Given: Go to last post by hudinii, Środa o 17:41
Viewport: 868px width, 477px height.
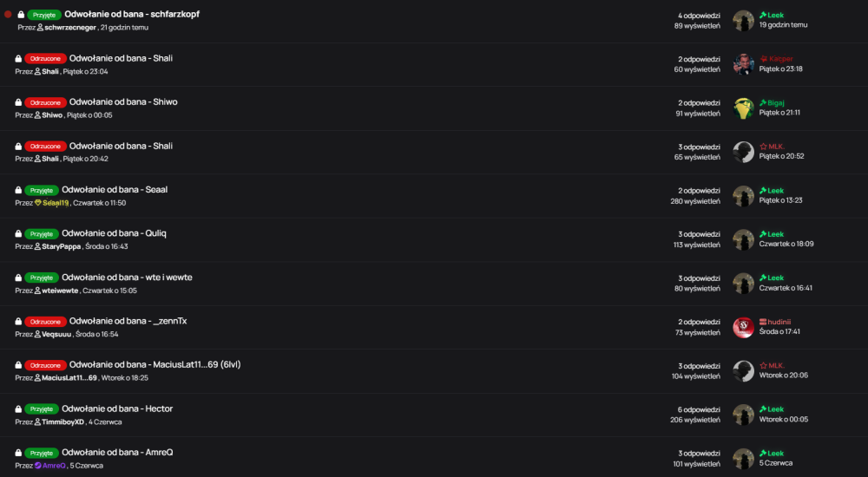Looking at the screenshot, I should [779, 331].
